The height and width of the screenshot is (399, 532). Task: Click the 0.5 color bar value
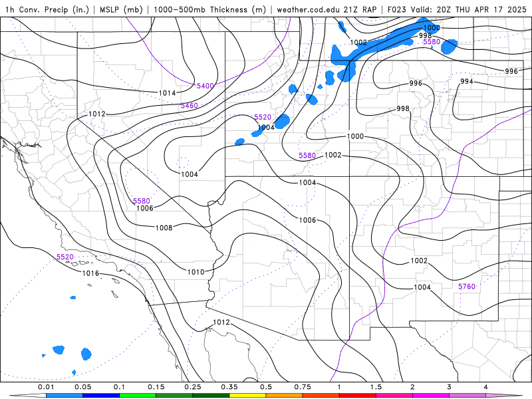point(266,387)
